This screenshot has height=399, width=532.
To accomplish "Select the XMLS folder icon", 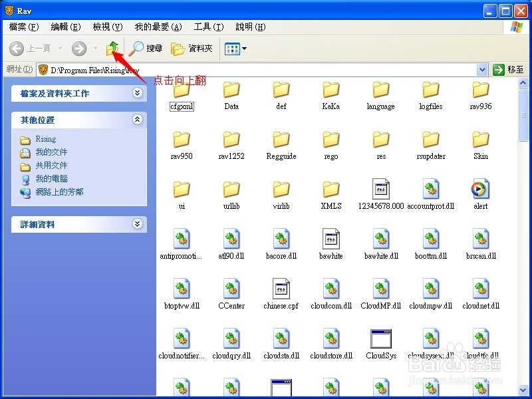I will point(331,190).
